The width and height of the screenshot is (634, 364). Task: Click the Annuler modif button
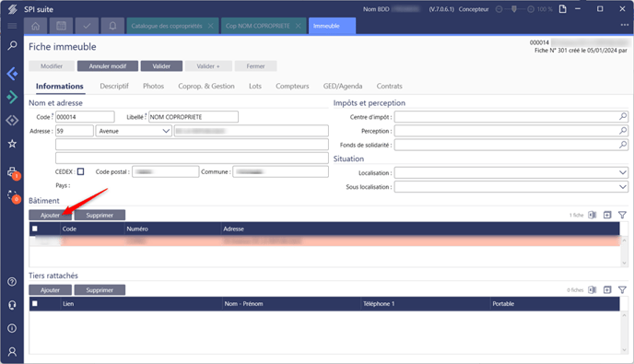click(108, 66)
